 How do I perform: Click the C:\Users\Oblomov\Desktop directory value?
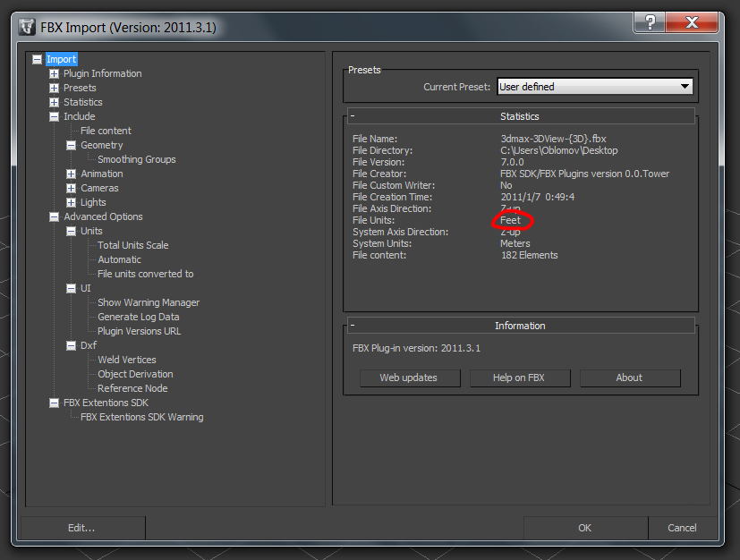[x=558, y=150]
